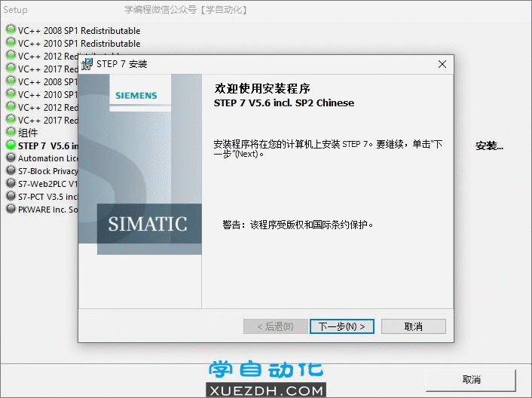Select the S7-Block Privacy row

point(47,171)
